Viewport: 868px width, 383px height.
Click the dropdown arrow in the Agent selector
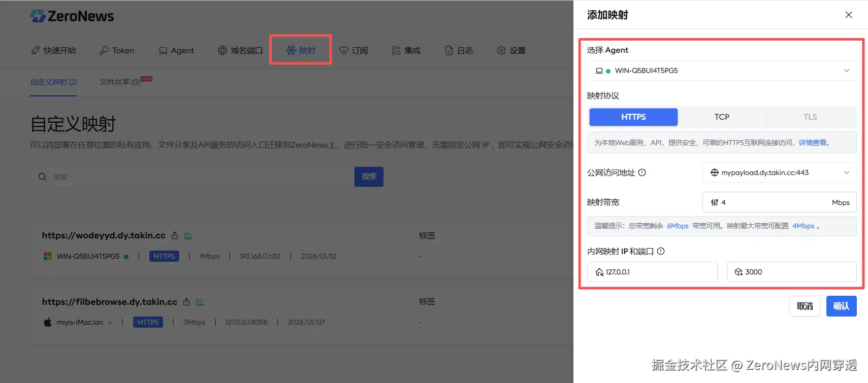click(x=847, y=71)
